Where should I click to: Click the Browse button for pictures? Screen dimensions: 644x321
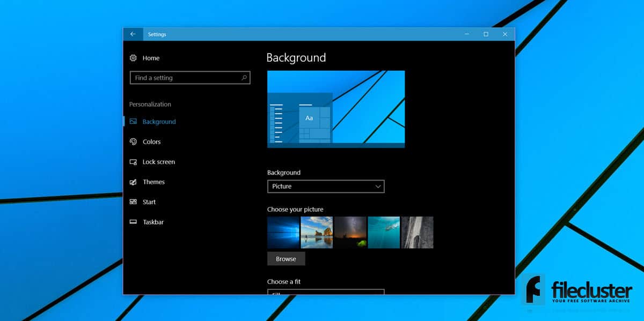pos(286,258)
